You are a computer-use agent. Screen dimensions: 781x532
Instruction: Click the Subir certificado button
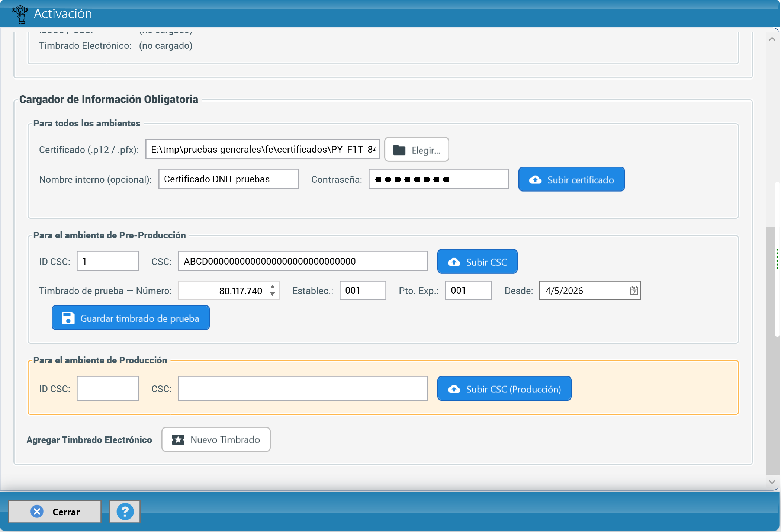pyautogui.click(x=571, y=179)
